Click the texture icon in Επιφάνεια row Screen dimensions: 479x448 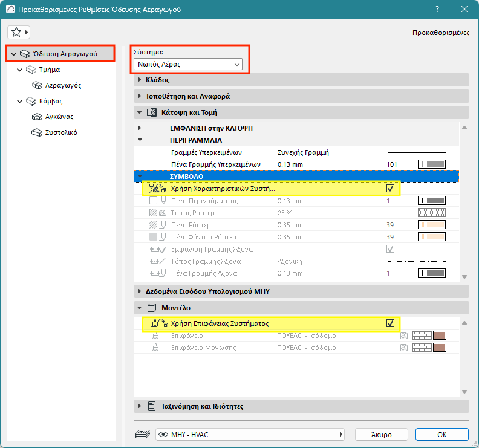(404, 336)
